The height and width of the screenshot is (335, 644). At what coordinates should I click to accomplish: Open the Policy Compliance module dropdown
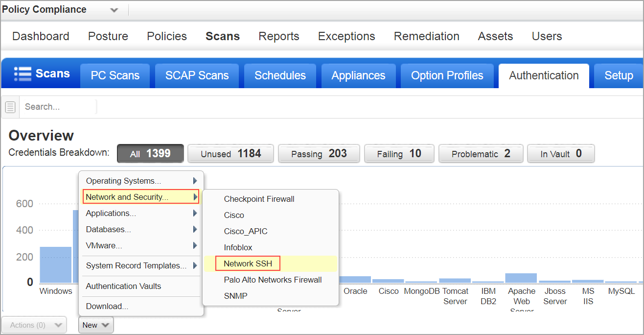pos(114,10)
